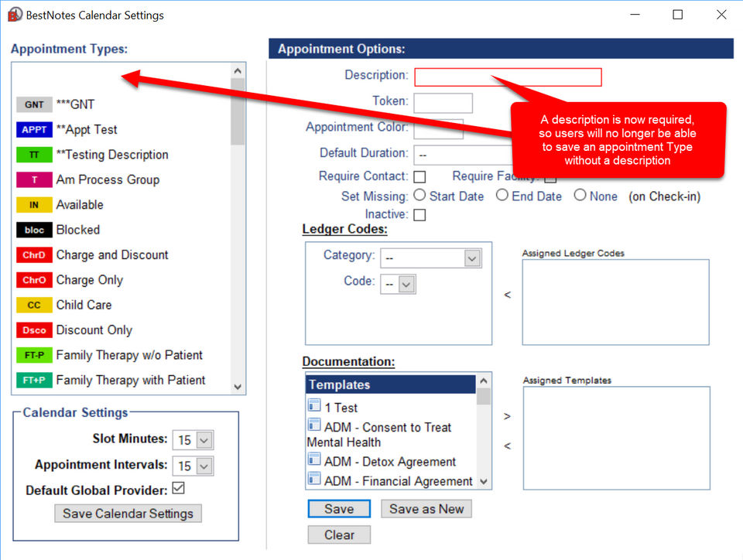Click the yellow CC badge icon
This screenshot has height=560, width=743.
point(34,306)
